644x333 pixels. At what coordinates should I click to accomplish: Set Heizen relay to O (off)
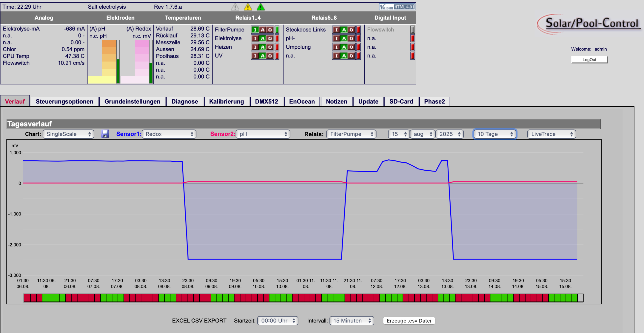270,47
